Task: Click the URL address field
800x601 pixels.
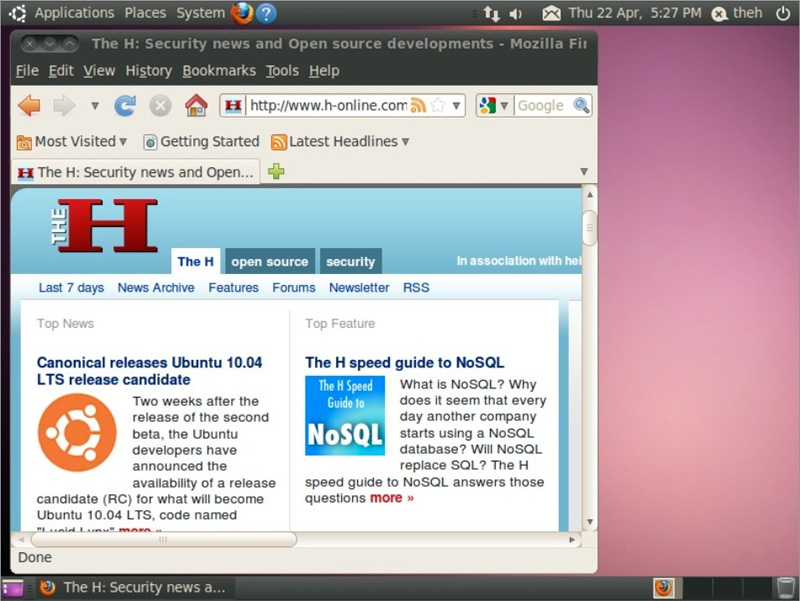Action: (x=328, y=106)
